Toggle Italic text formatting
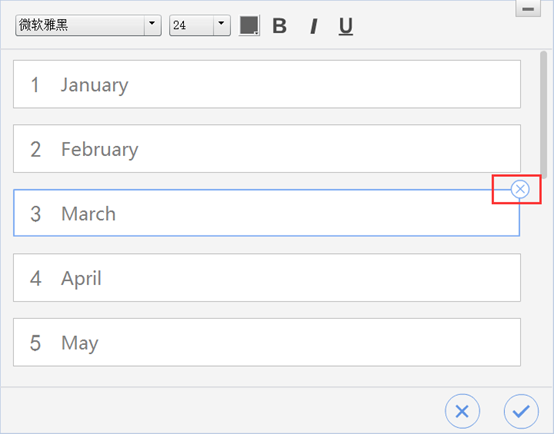This screenshot has height=434, width=554. tap(313, 26)
